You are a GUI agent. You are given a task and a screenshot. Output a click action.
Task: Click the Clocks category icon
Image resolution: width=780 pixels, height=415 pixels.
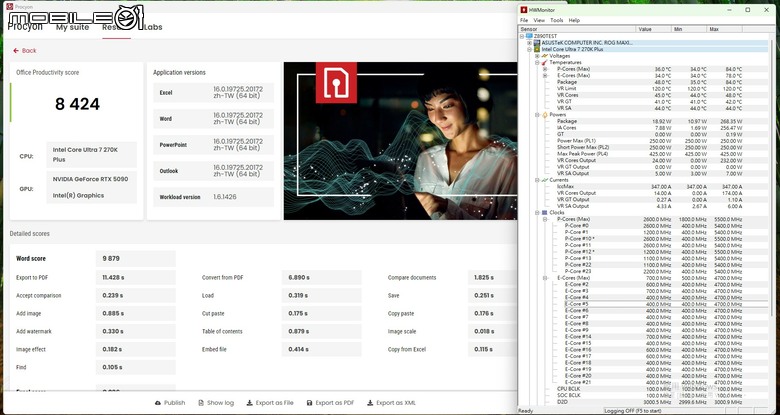point(545,212)
